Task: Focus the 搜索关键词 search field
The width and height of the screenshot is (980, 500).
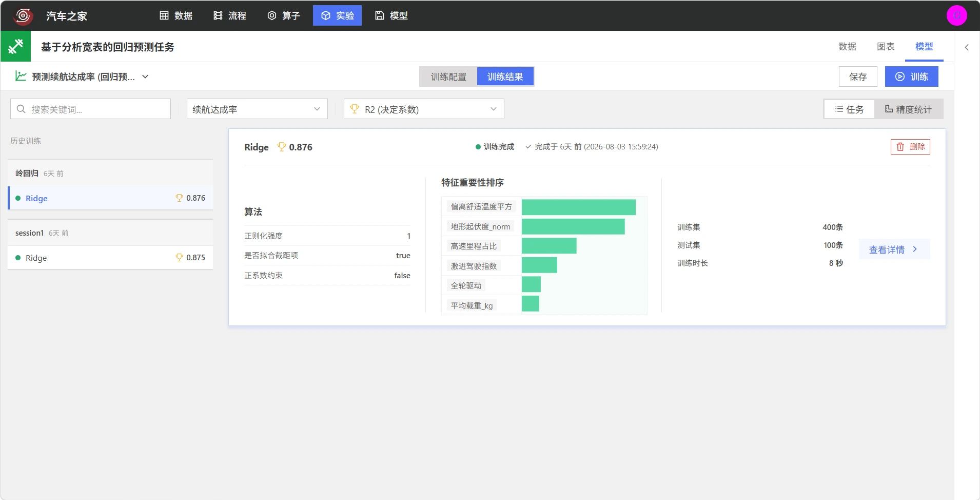Action: tap(90, 109)
